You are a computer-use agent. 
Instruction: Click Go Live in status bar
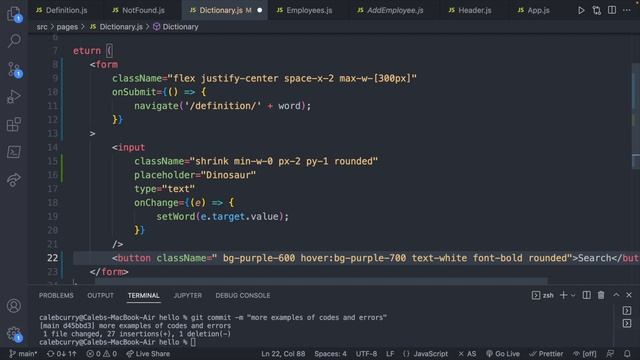503,353
